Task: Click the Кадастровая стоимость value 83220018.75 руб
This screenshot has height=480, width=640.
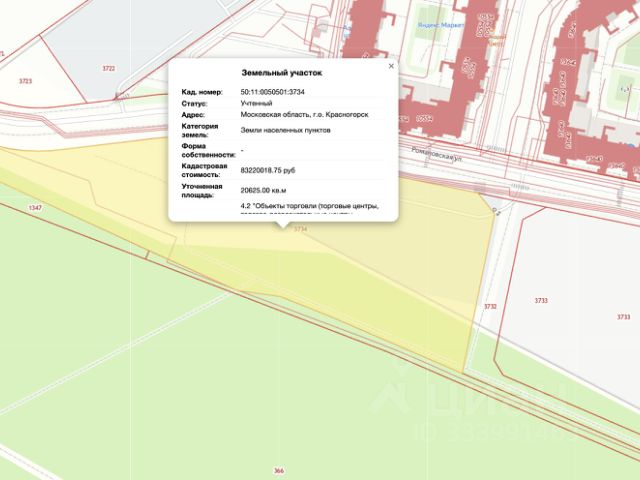Action: (x=268, y=171)
